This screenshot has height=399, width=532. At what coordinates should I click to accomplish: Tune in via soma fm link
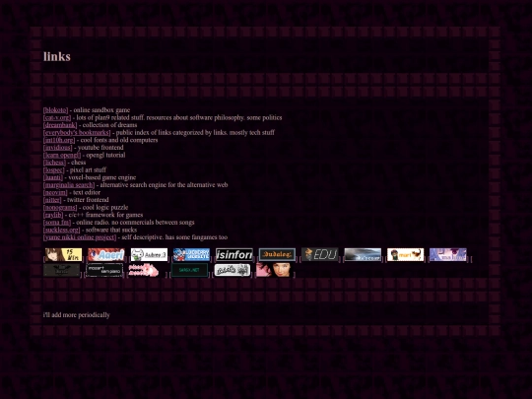click(x=57, y=223)
